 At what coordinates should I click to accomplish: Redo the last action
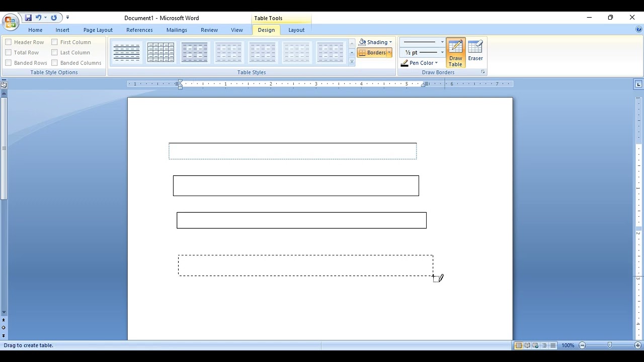[x=54, y=18]
